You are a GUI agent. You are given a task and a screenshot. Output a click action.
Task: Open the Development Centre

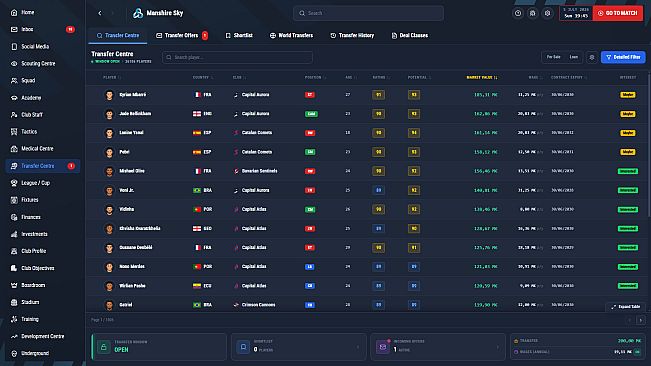tap(42, 336)
